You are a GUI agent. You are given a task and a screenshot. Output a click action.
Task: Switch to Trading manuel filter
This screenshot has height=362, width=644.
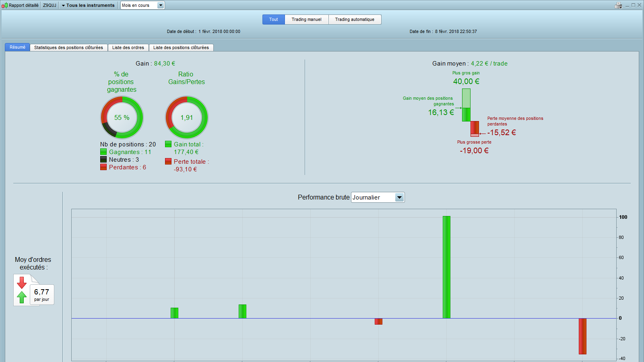[x=307, y=19]
